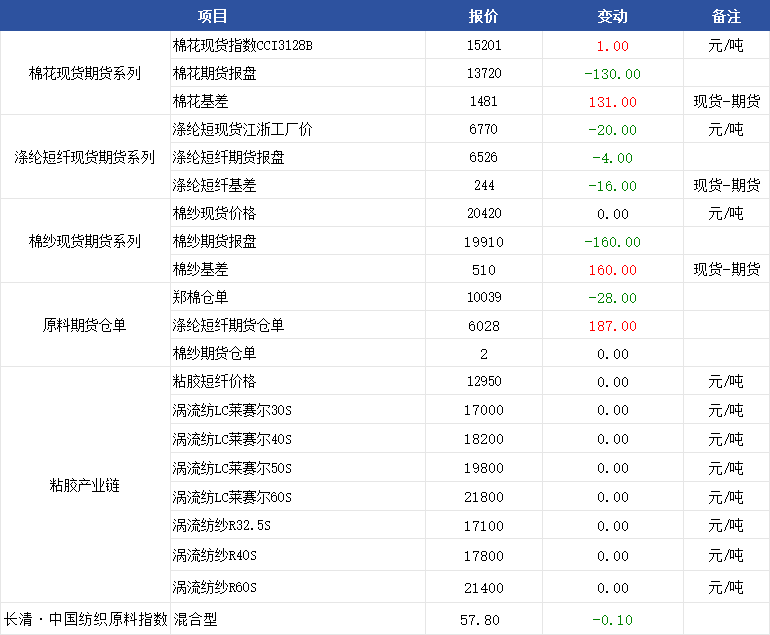This screenshot has height=635, width=770.
Task: Click the price value 19910
Action: (x=484, y=242)
